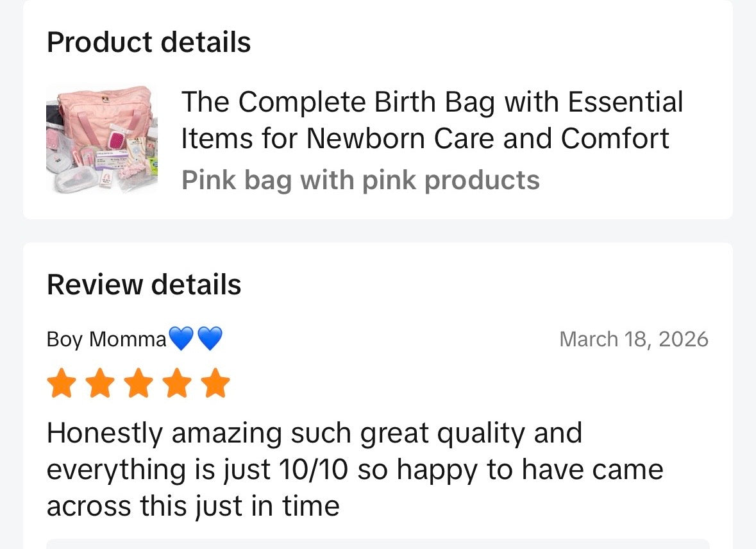
Task: Click the Review details heading
Action: click(x=144, y=285)
